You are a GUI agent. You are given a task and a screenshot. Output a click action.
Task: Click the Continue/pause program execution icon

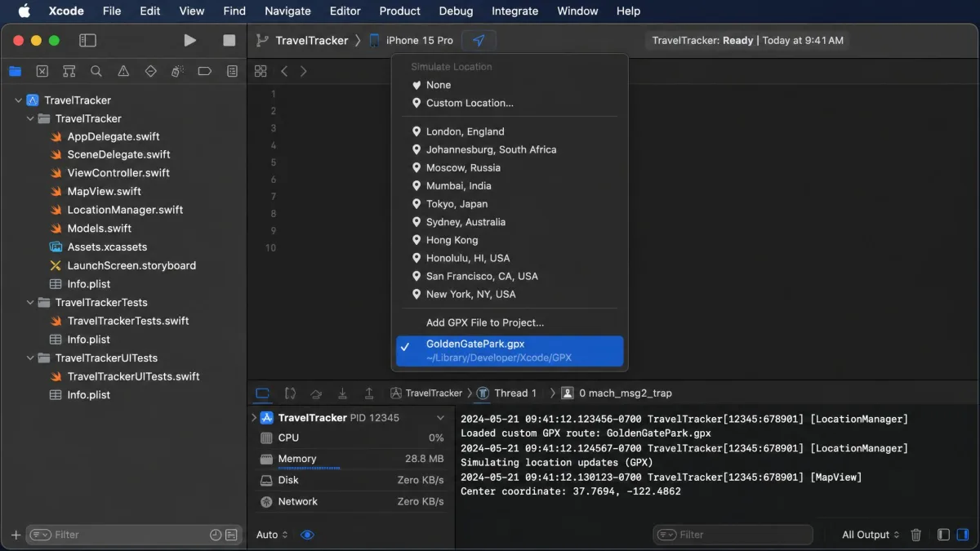click(x=290, y=393)
